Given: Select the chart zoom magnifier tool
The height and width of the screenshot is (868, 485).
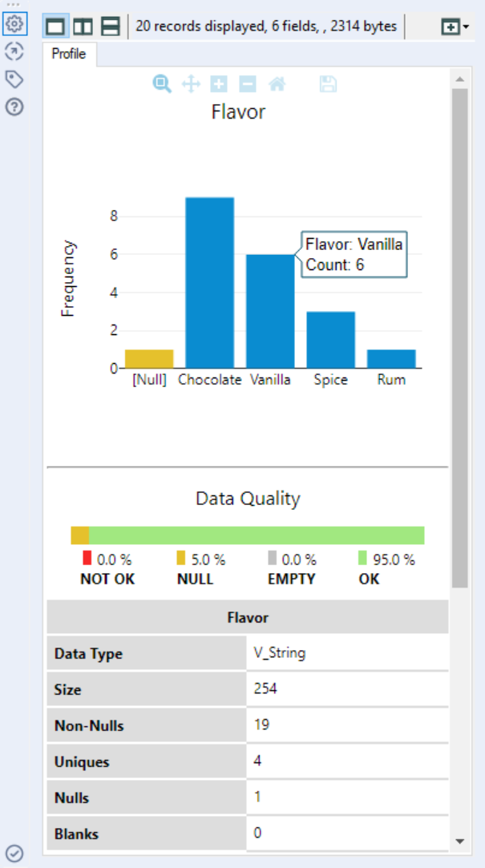Looking at the screenshot, I should 162,83.
